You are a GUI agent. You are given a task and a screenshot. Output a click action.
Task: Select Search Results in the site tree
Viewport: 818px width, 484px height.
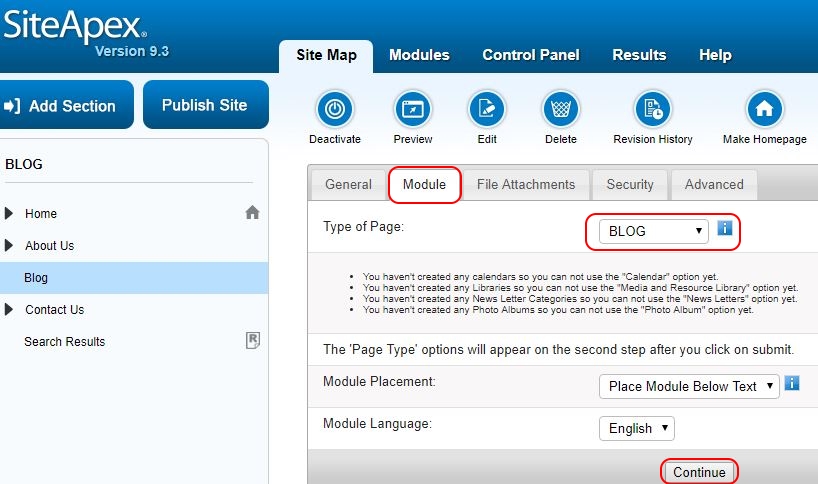click(x=65, y=342)
